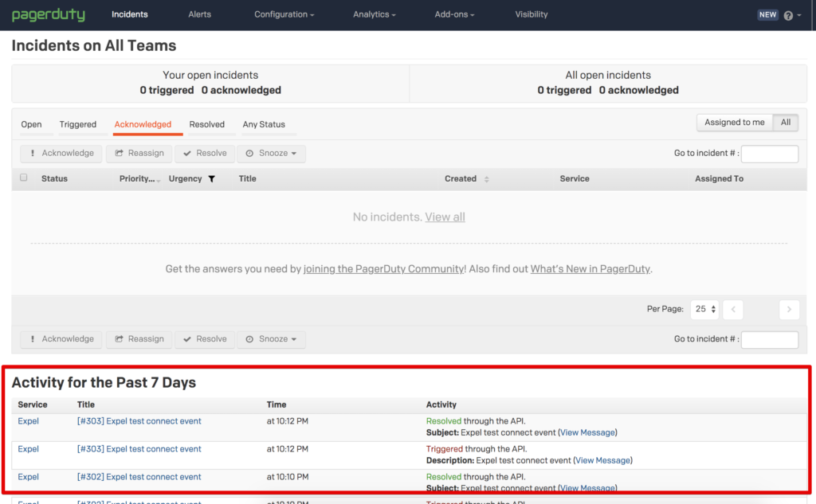
Task: Tick the select-all incidents checkbox
Action: click(23, 178)
